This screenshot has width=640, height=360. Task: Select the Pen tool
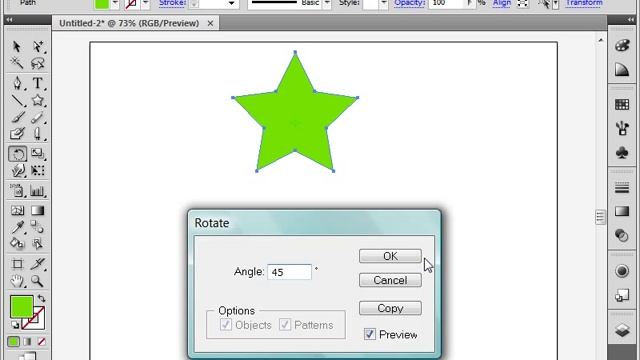pos(17,83)
